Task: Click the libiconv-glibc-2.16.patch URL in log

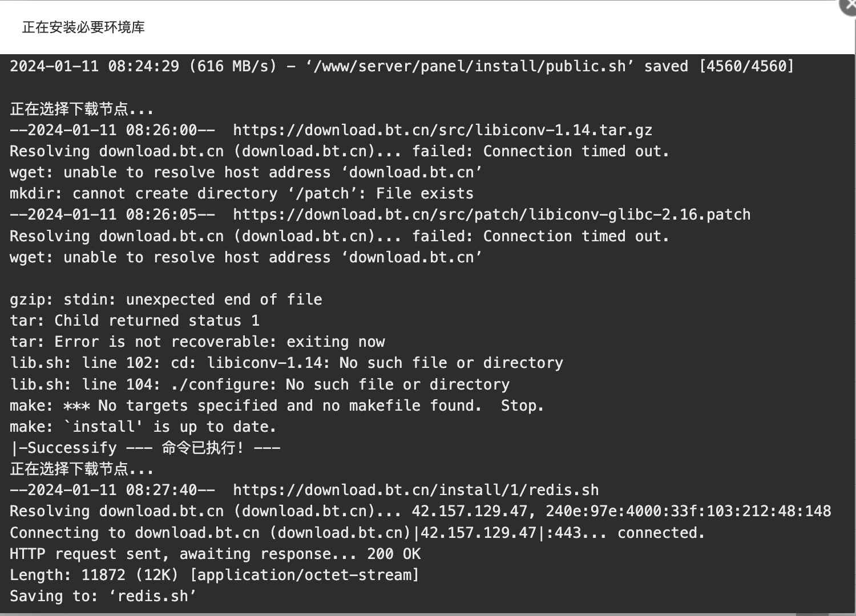Action: pos(491,215)
